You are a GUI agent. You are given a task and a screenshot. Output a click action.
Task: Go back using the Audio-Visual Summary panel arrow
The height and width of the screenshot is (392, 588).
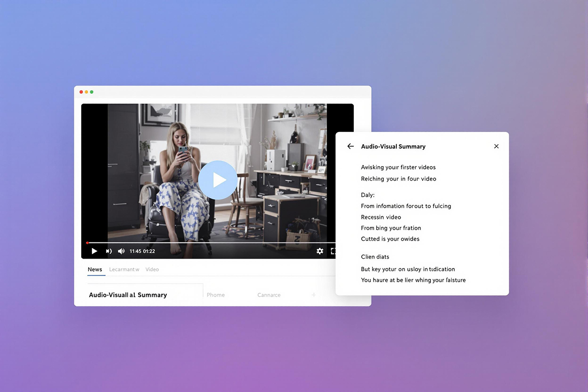(351, 146)
